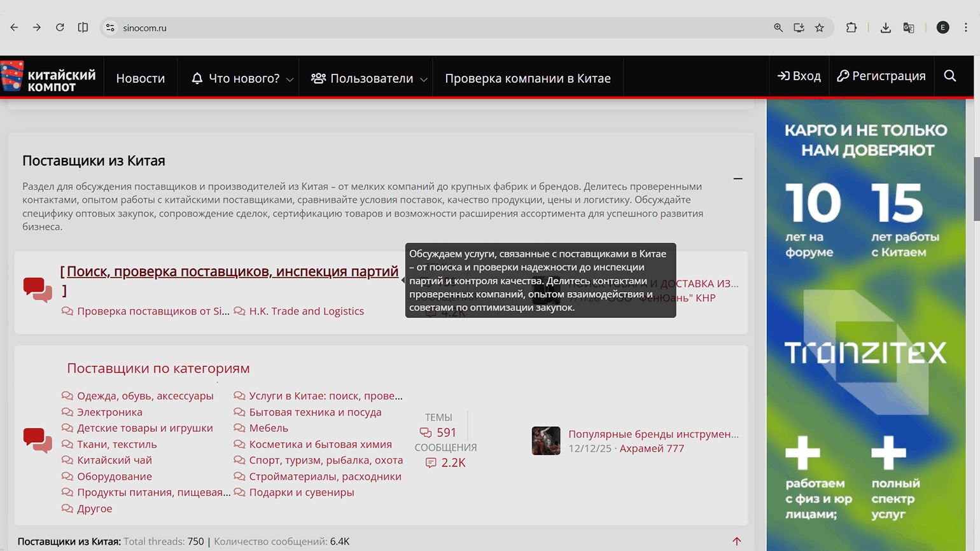Bookmark this page with the star icon
Image resolution: width=980 pixels, height=551 pixels.
tap(820, 28)
